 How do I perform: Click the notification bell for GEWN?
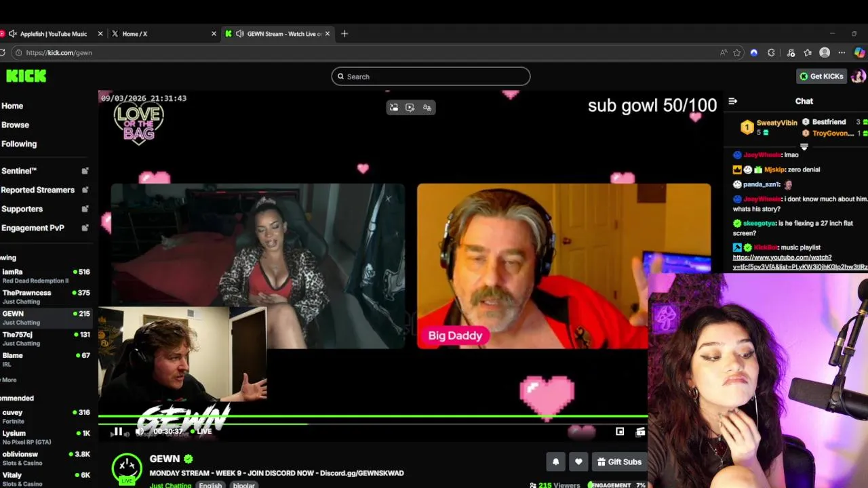tap(555, 462)
